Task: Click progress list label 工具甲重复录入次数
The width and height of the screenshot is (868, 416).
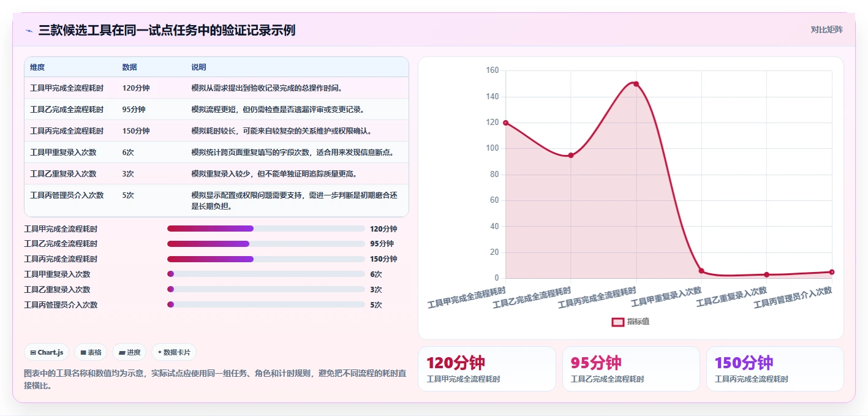Action: point(57,274)
